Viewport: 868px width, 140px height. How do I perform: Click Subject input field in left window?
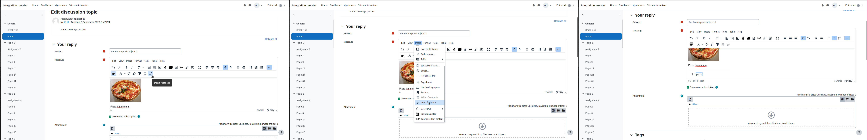145,52
